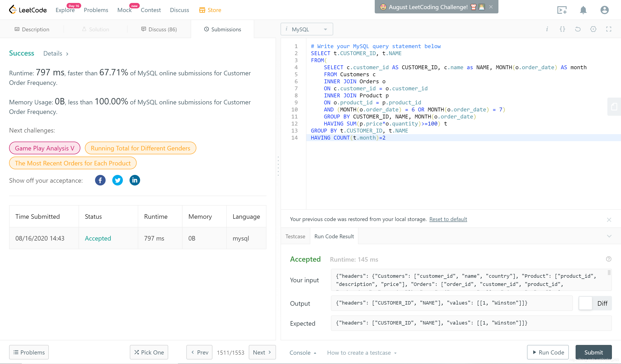The width and height of the screenshot is (621, 364).
Task: Dismiss the August LeetCoding Challenge banner
Action: click(491, 7)
